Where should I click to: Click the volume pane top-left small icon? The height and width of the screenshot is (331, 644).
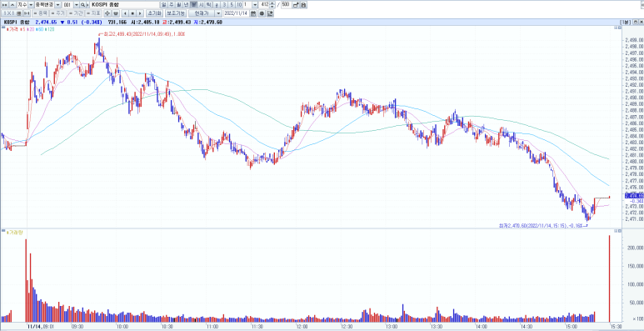(2, 232)
